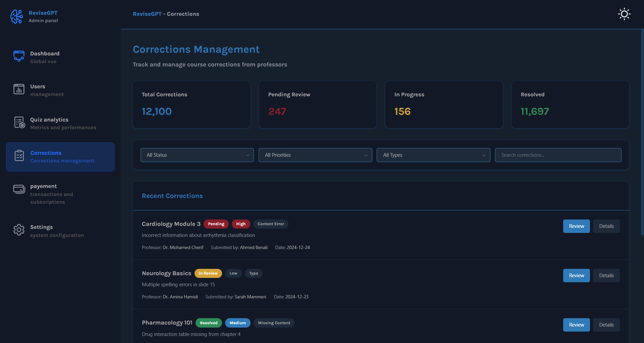This screenshot has height=343, width=644.
Task: Click the Recent Corrections heading
Action: pyautogui.click(x=172, y=196)
